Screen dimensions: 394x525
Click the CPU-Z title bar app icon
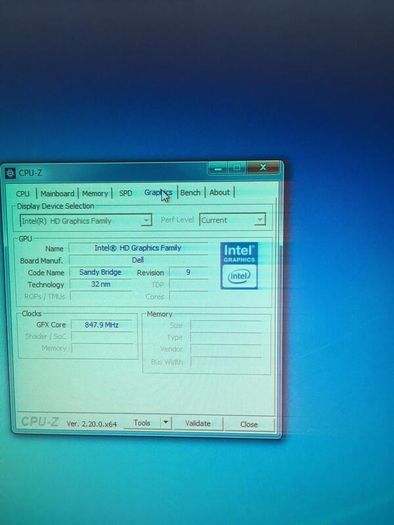coord(10,173)
